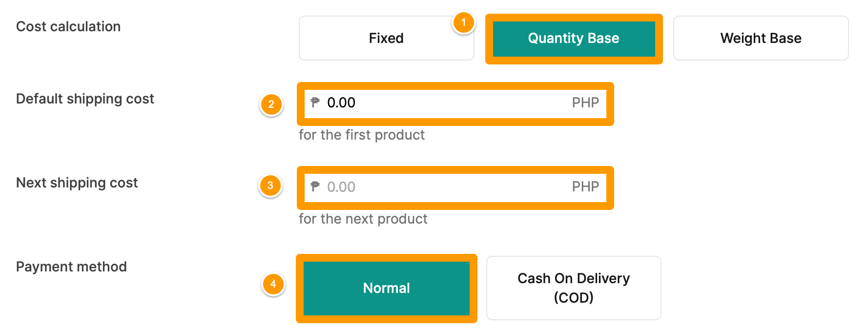Click the Cost calculation label
Screen dimensions: 868x331
coord(68,26)
